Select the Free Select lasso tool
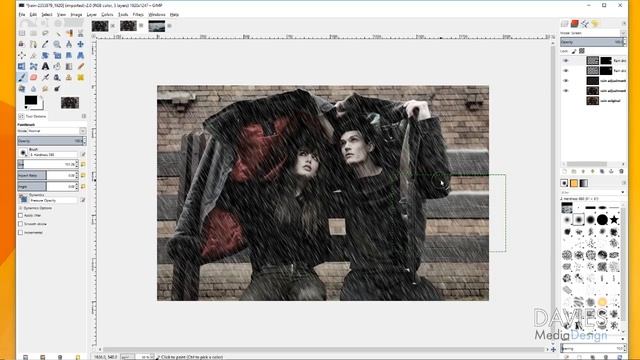Viewport: 640px width, 360px height. pyautogui.click(x=45, y=33)
